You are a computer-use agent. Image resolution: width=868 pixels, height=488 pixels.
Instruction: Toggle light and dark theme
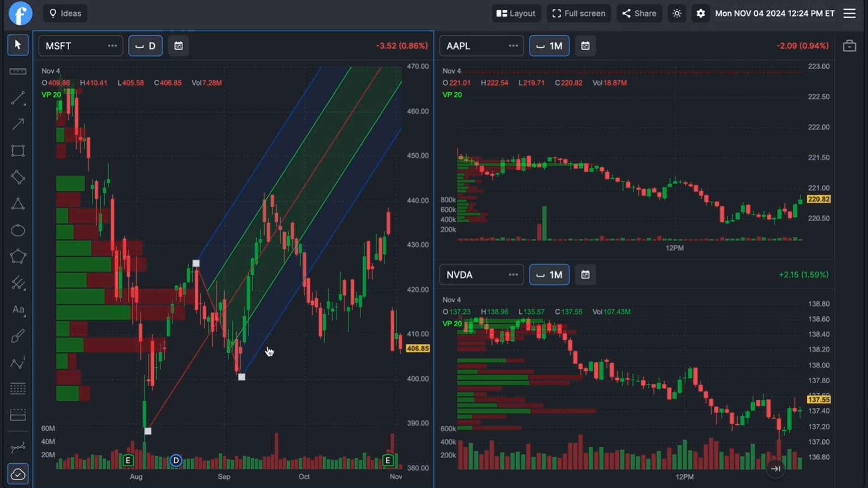pyautogui.click(x=677, y=14)
